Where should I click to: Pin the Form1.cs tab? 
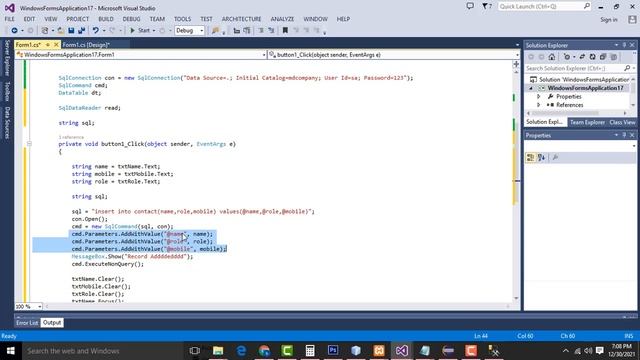click(48, 44)
